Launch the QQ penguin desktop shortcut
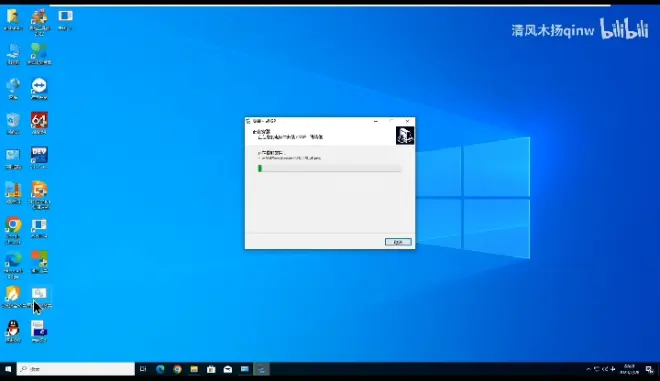The width and height of the screenshot is (660, 381). pos(13,331)
